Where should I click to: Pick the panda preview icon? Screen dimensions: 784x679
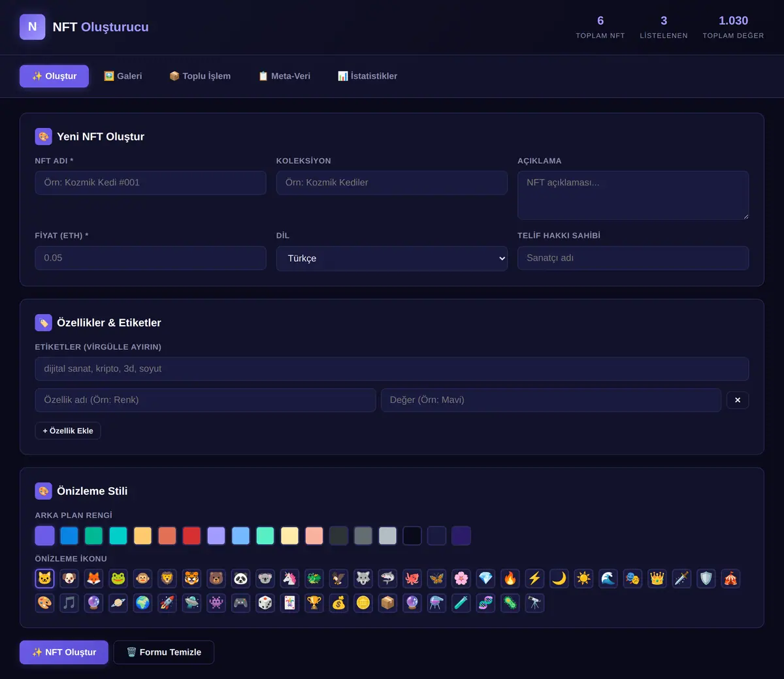click(240, 578)
